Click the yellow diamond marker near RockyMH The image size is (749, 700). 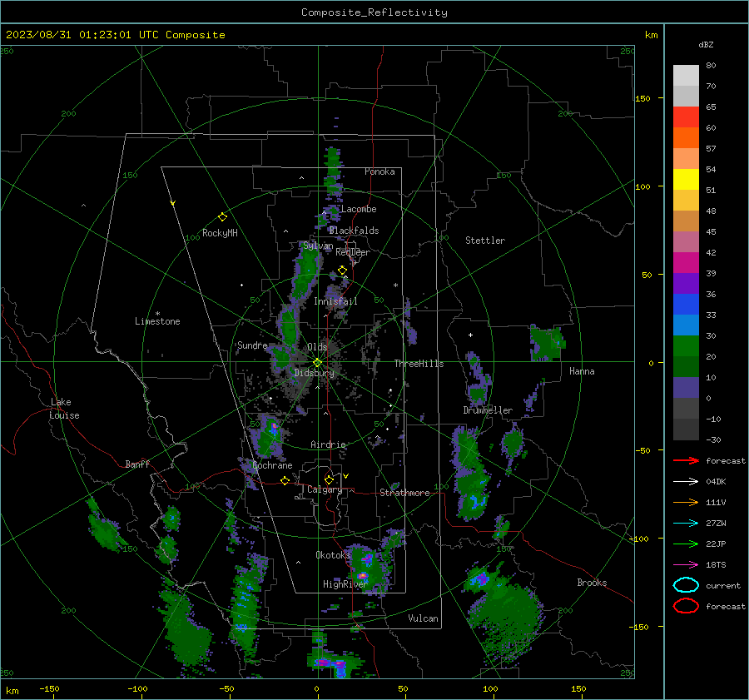coord(222,217)
